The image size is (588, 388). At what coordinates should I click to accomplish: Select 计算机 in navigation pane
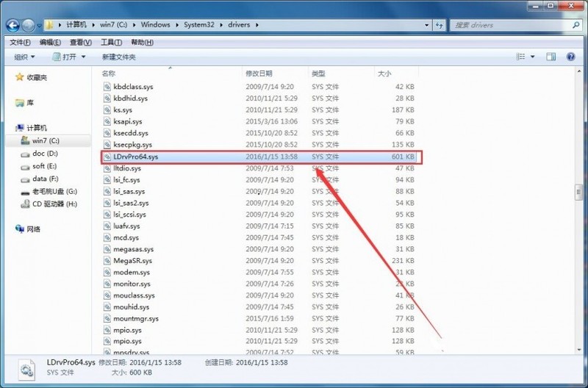(x=32, y=128)
